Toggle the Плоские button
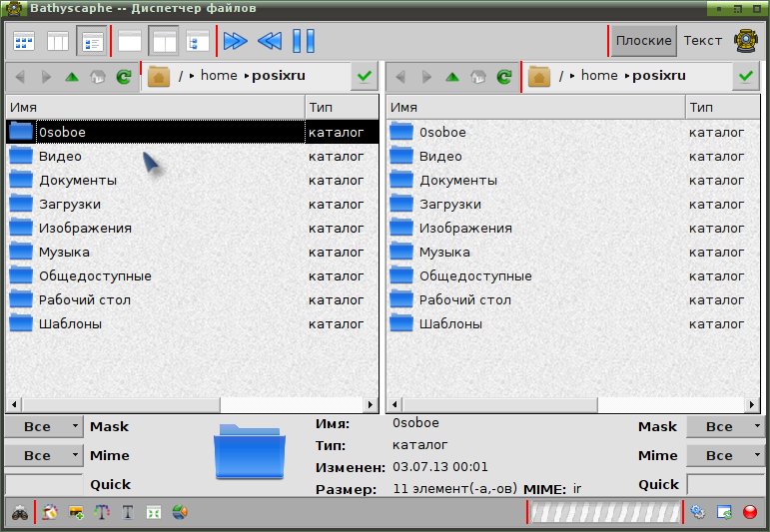 pyautogui.click(x=643, y=41)
